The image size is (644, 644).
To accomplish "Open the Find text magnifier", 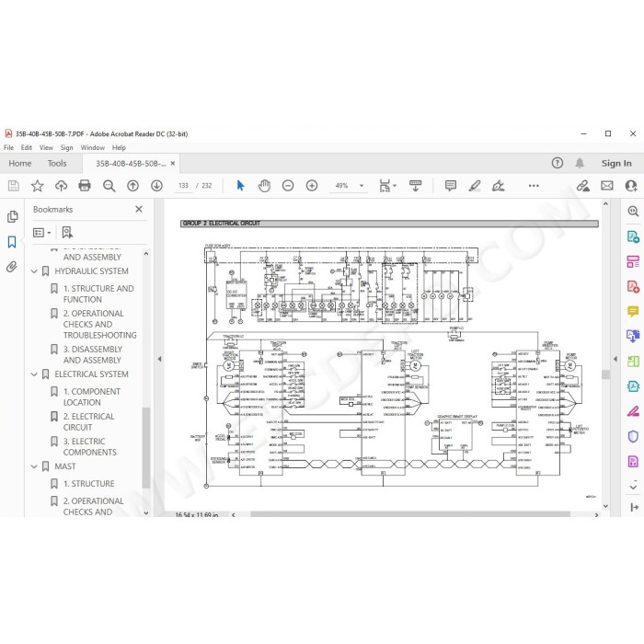I will tap(109, 186).
